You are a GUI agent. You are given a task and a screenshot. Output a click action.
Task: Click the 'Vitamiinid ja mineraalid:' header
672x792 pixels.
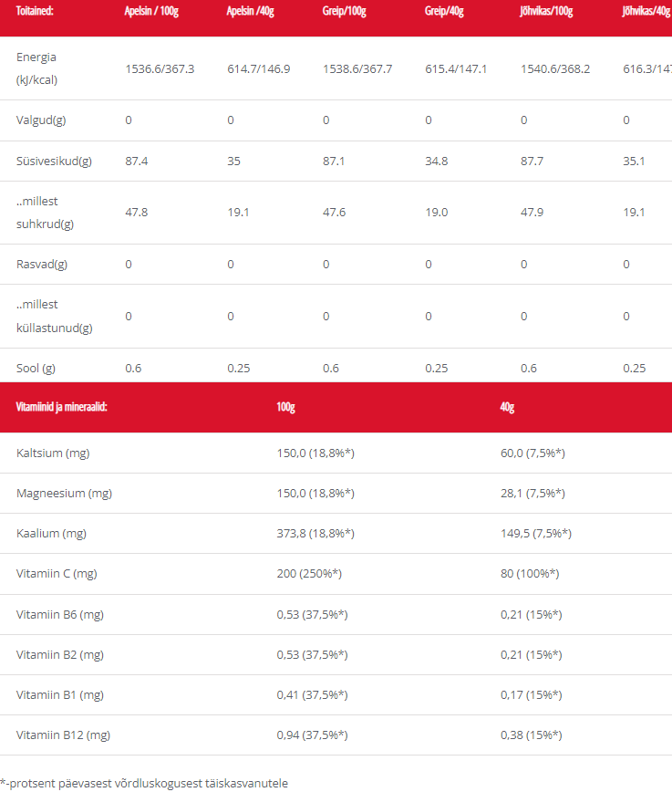(62, 407)
